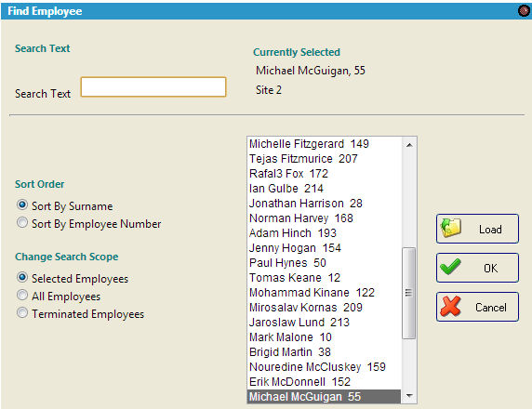Choose Selected Employees search scope
Viewport: 532px width, 409px height.
(x=22, y=277)
